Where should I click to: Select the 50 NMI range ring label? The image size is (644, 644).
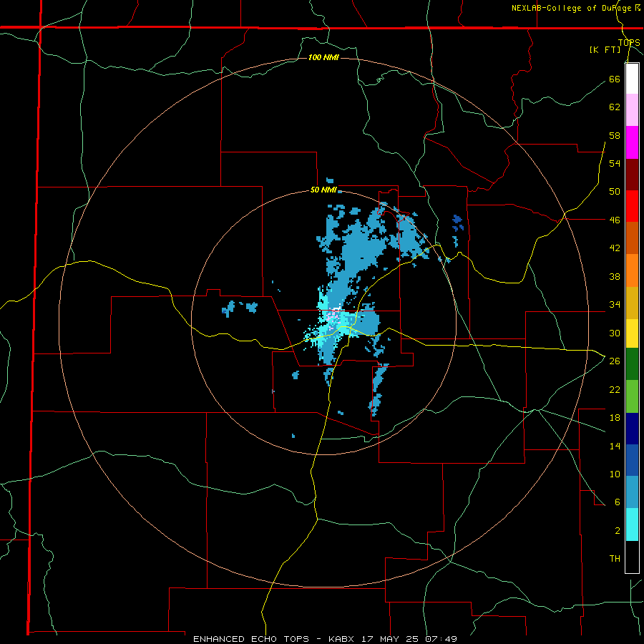coord(323,190)
